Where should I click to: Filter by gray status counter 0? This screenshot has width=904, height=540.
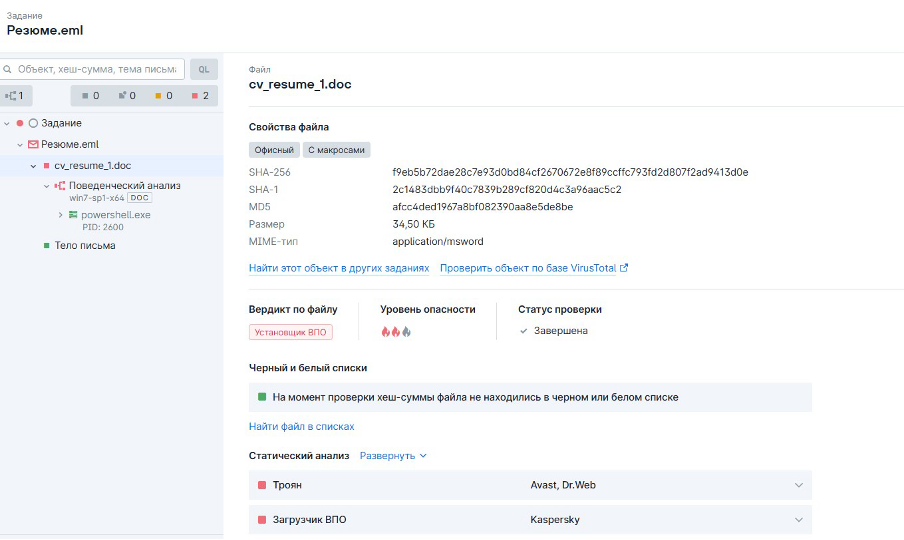pyautogui.click(x=90, y=96)
